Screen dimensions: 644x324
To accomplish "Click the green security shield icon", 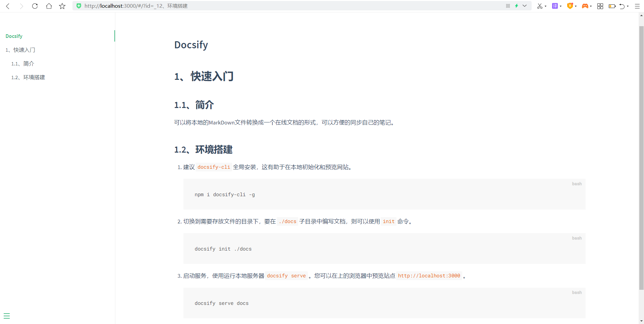I will (79, 6).
